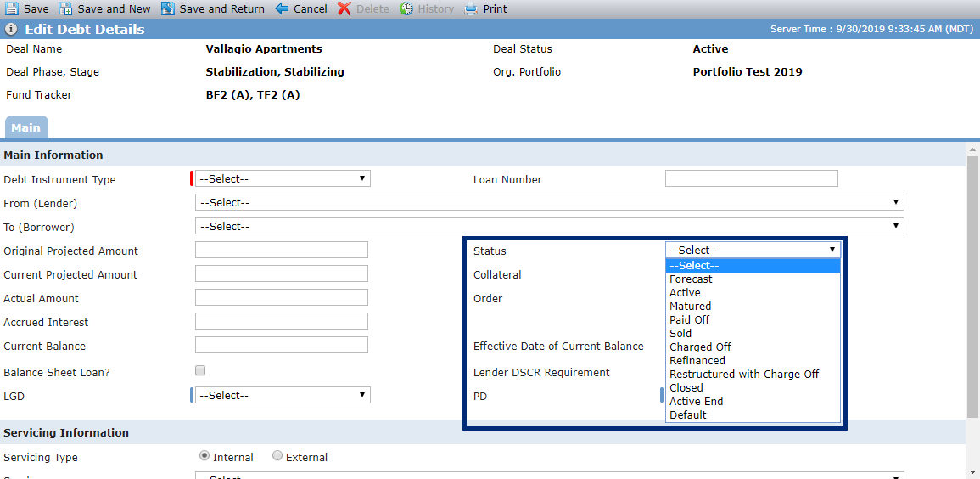Open the Debt Instrument Type dropdown
This screenshot has height=479, width=980.
[283, 178]
